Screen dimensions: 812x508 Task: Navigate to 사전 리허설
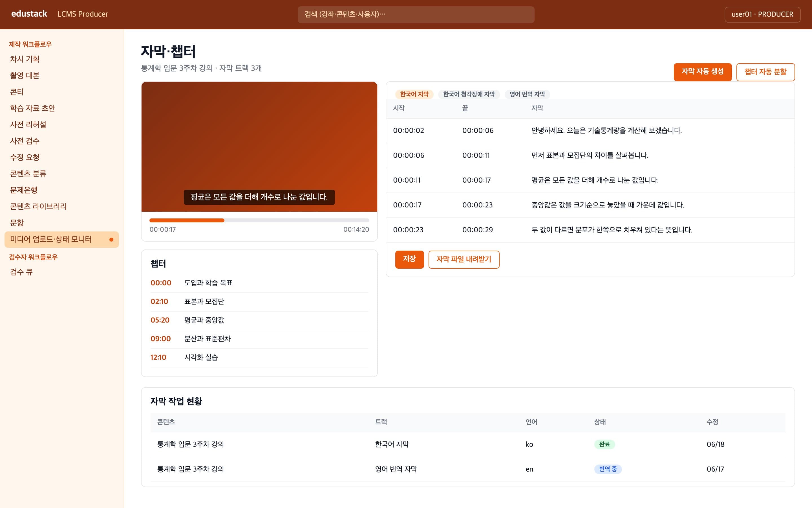[62, 125]
